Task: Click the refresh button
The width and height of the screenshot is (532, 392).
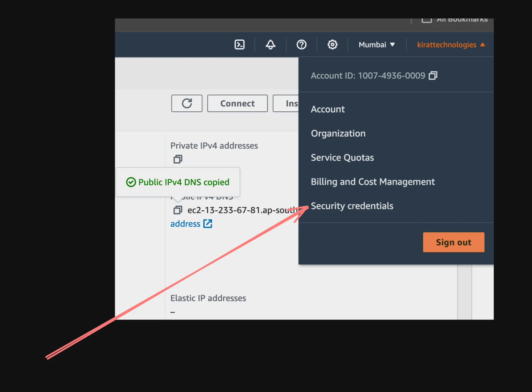Action: [x=187, y=103]
